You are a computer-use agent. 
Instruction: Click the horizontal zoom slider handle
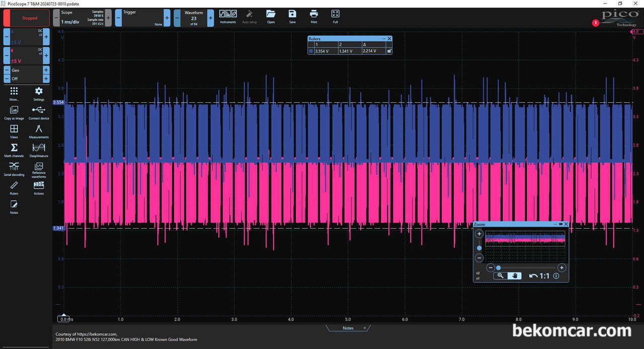click(x=498, y=268)
